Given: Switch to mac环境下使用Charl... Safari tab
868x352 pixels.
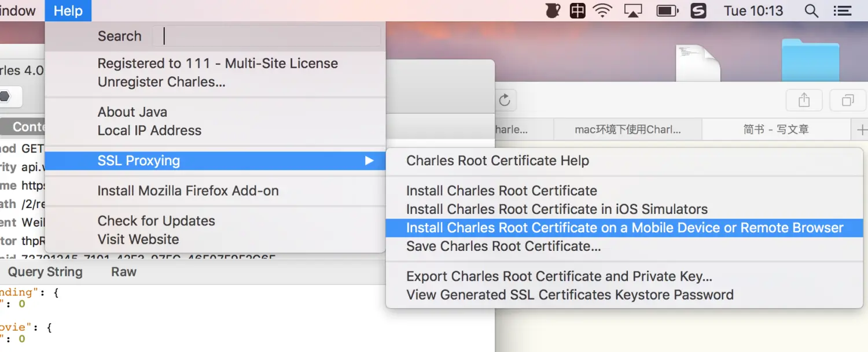Looking at the screenshot, I should [x=628, y=130].
